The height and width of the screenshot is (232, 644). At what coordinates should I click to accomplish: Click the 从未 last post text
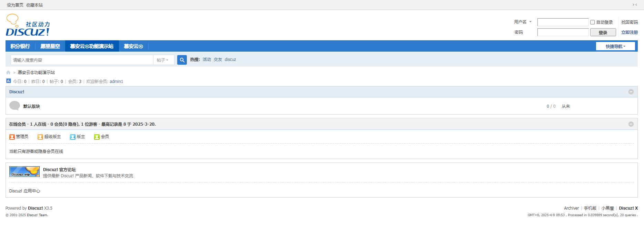coord(566,106)
